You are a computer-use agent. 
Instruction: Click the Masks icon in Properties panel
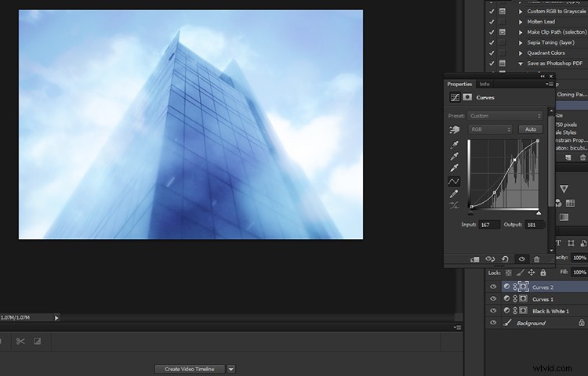click(x=467, y=97)
